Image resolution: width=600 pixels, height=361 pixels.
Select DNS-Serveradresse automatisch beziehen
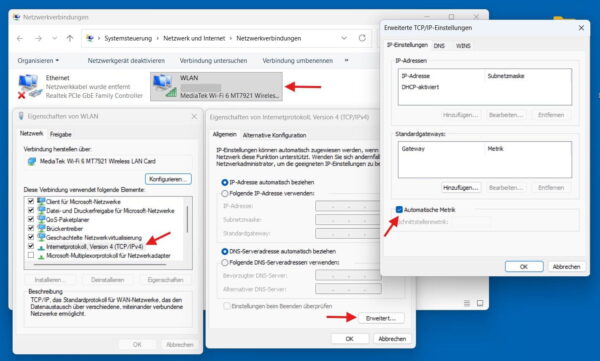[x=225, y=252]
